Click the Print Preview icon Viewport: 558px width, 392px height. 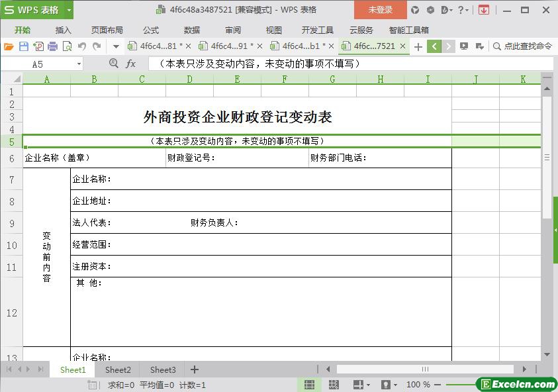coord(67,46)
